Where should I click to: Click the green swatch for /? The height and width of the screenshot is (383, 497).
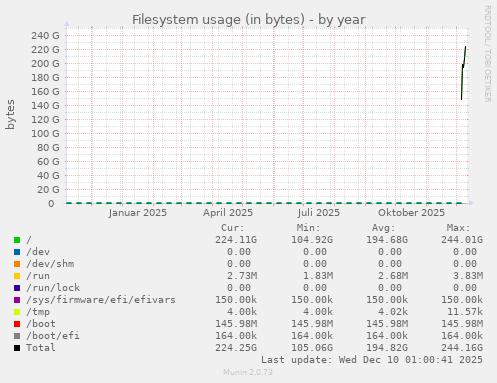point(17,240)
